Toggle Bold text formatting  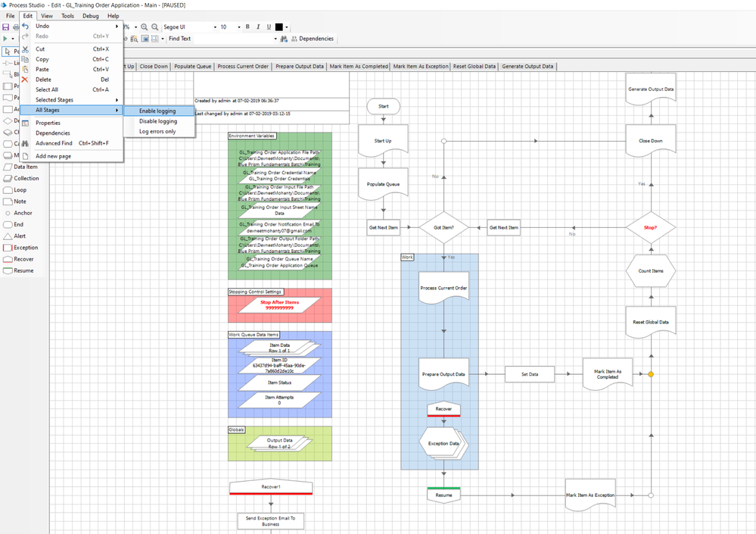(x=247, y=27)
